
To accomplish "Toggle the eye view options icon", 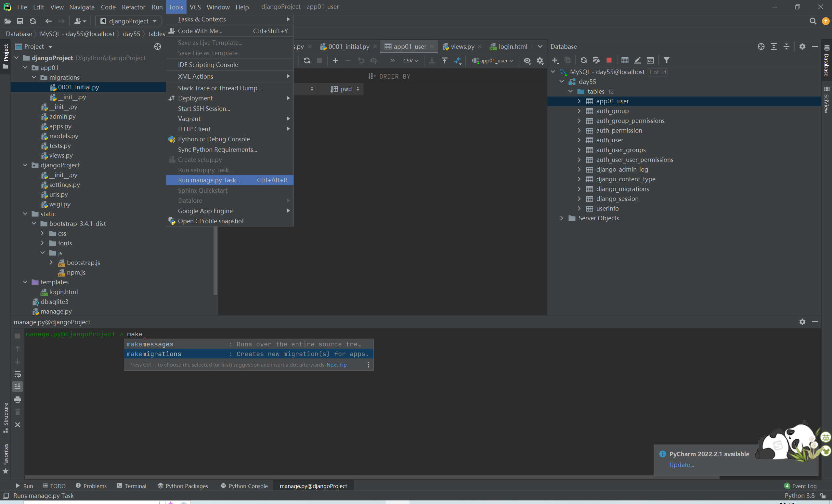I will 527,60.
